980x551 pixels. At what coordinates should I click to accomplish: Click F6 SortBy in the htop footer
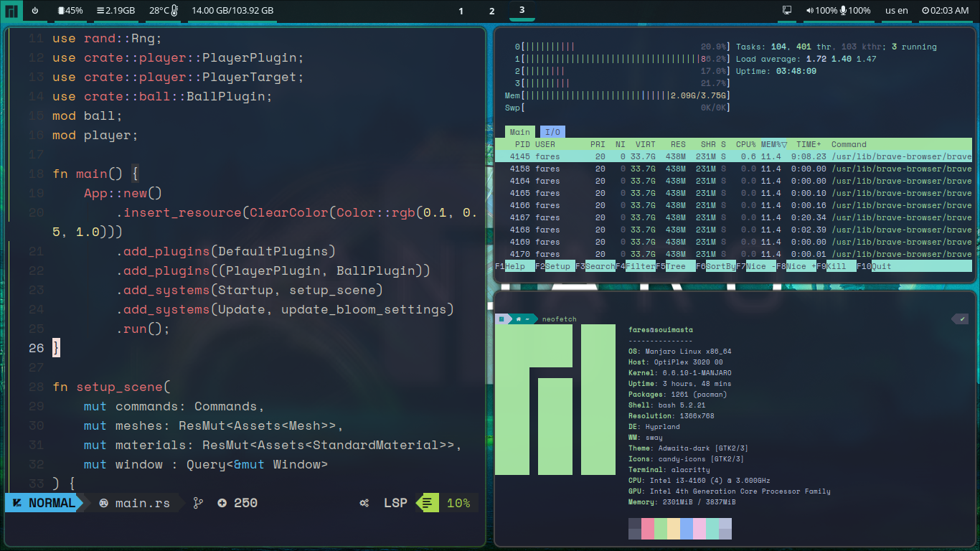click(x=715, y=266)
